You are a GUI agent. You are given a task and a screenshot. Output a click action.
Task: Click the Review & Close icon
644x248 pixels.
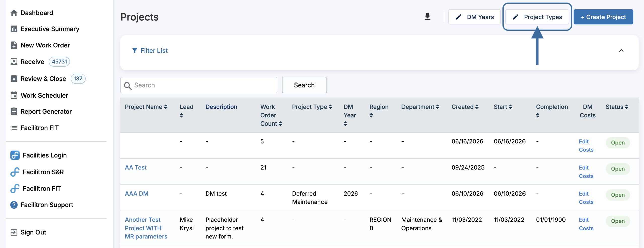click(x=14, y=79)
